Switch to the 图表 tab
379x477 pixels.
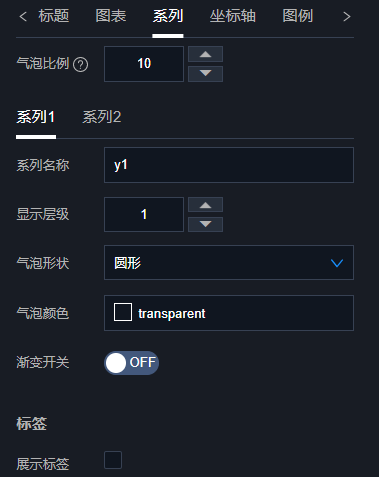pos(111,16)
